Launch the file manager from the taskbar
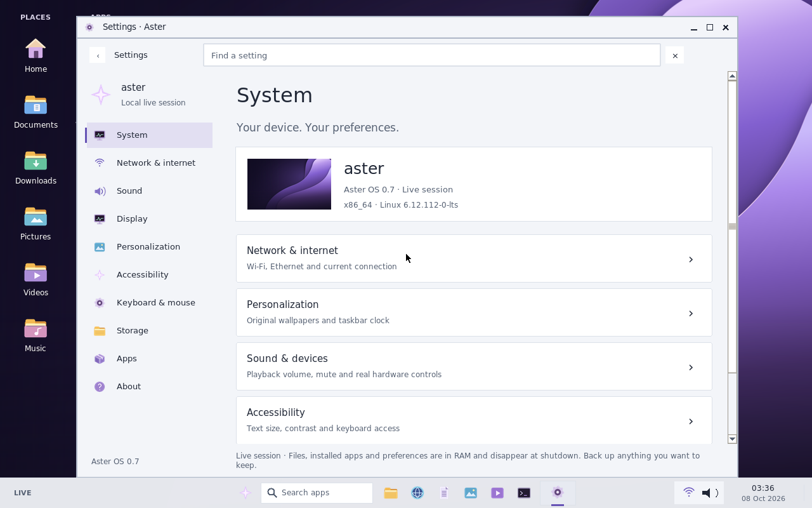The image size is (812, 508). click(391, 493)
